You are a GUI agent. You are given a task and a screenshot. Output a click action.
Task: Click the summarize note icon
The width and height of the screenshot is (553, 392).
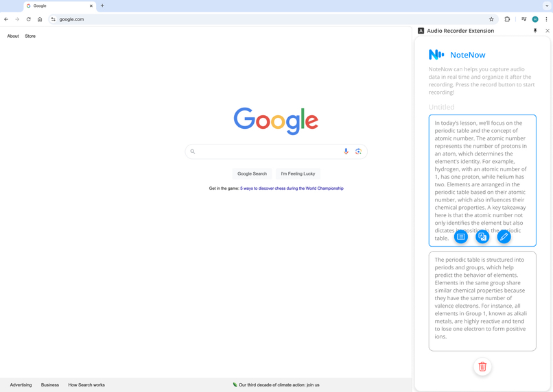coord(460,236)
